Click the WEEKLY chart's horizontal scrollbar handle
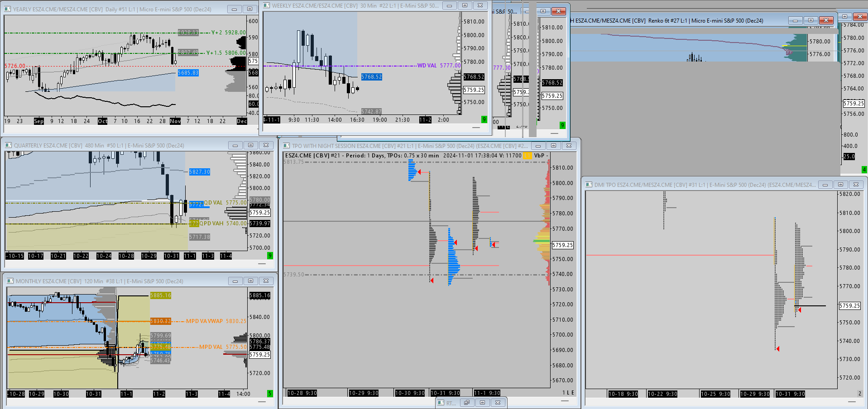The image size is (868, 409). pos(476,128)
